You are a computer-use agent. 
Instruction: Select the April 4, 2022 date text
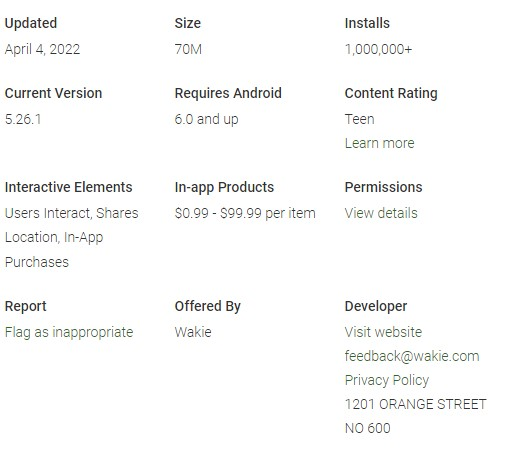click(42, 49)
